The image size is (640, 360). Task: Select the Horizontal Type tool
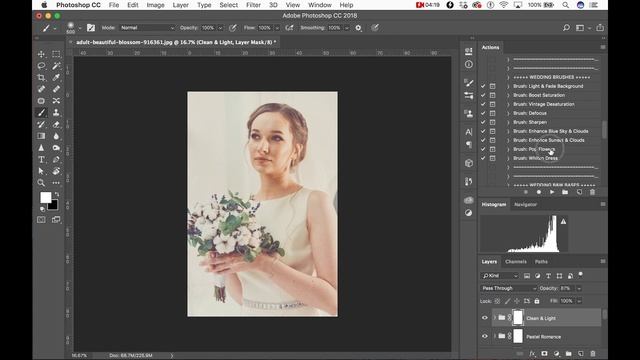tap(41, 160)
